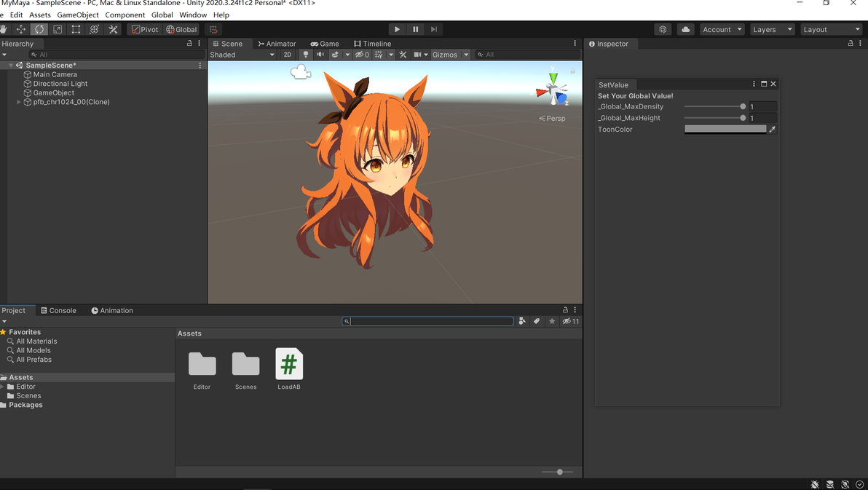Select the Move tool

click(x=21, y=29)
